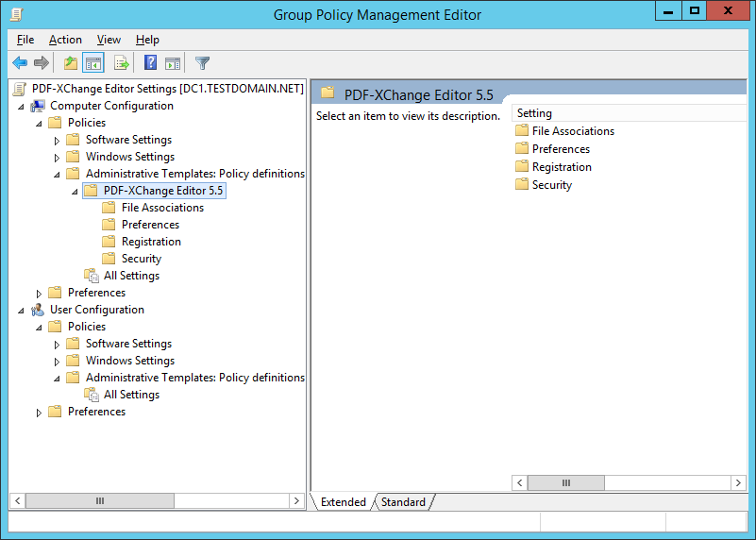Click folder icon beside Registration in tree
The image size is (756, 540).
[x=109, y=242]
